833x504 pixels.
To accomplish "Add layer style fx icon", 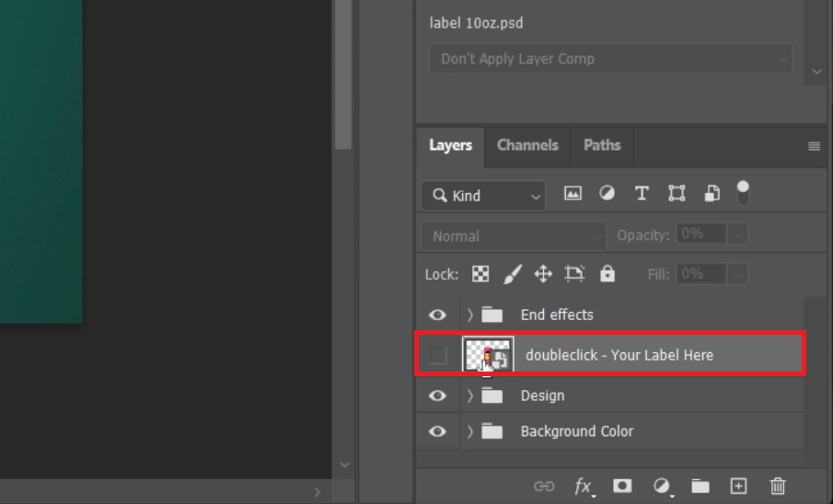I will click(x=584, y=486).
